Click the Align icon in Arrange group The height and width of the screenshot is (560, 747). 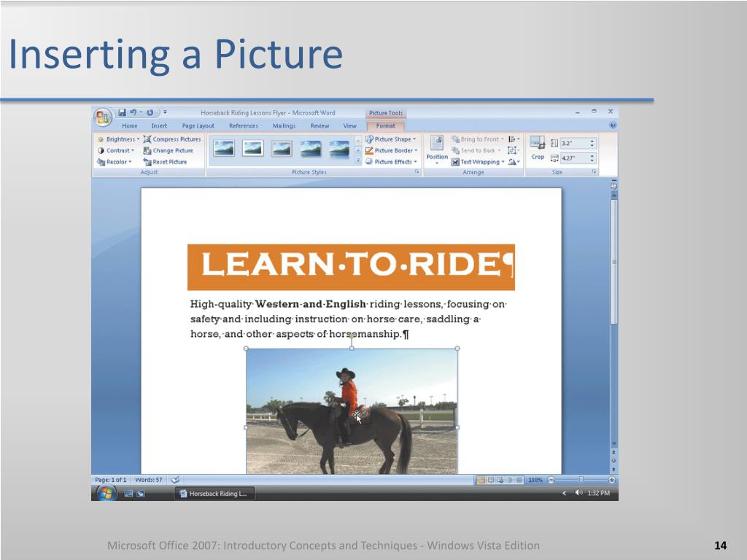[x=514, y=139]
